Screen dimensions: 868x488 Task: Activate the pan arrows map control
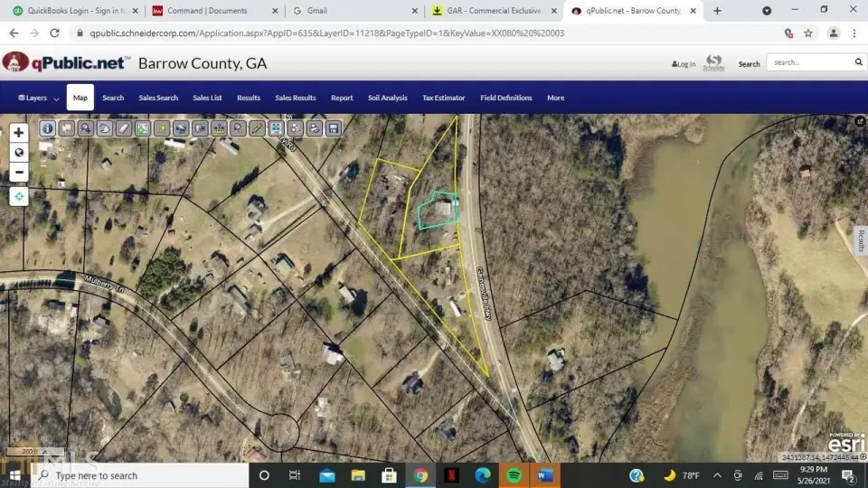[18, 196]
